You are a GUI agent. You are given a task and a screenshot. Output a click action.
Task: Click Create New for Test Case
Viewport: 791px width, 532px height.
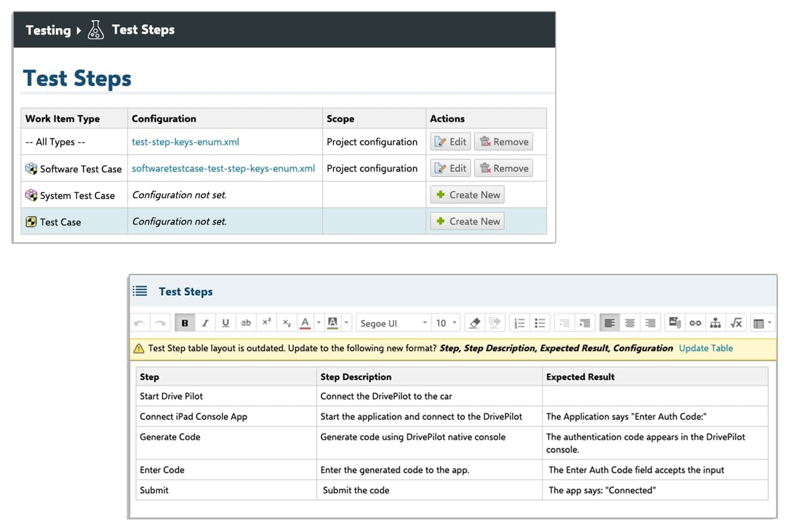click(468, 221)
